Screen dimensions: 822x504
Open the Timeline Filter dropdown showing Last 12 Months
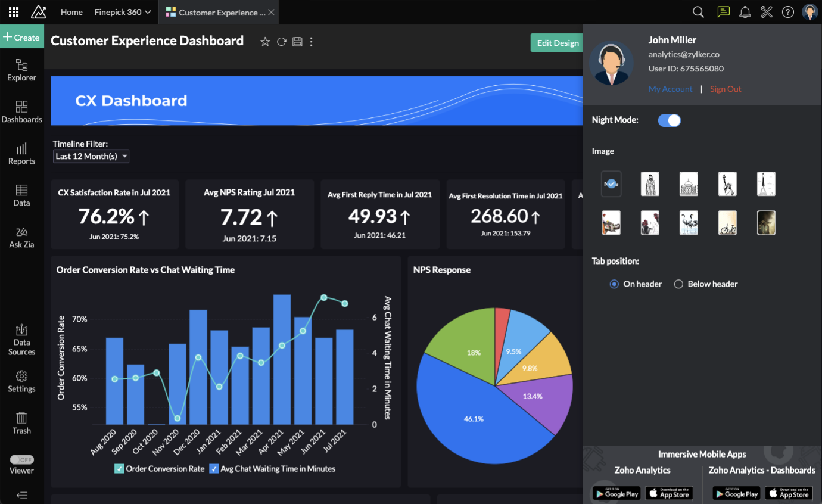point(91,155)
